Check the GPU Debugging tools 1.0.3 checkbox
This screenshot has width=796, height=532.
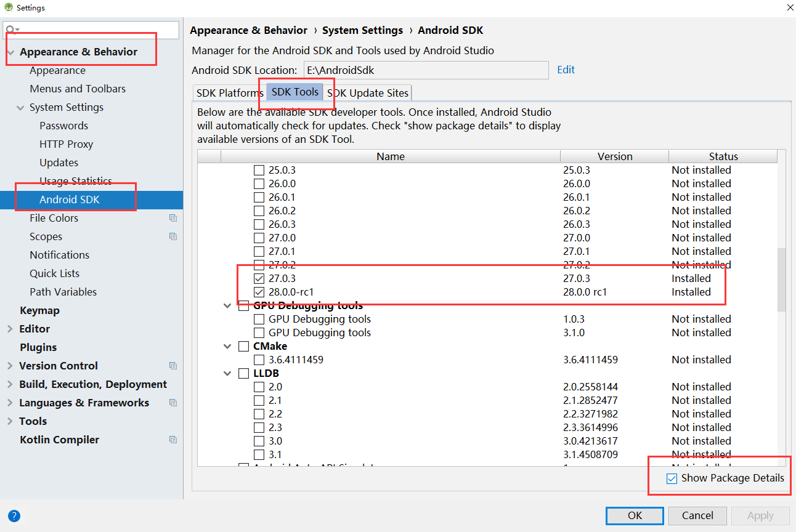point(259,319)
